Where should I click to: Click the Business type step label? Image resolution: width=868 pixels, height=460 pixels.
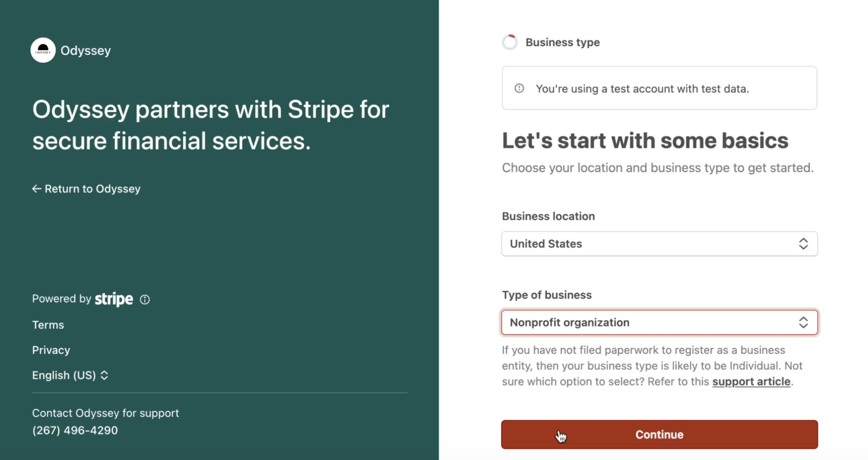click(562, 42)
